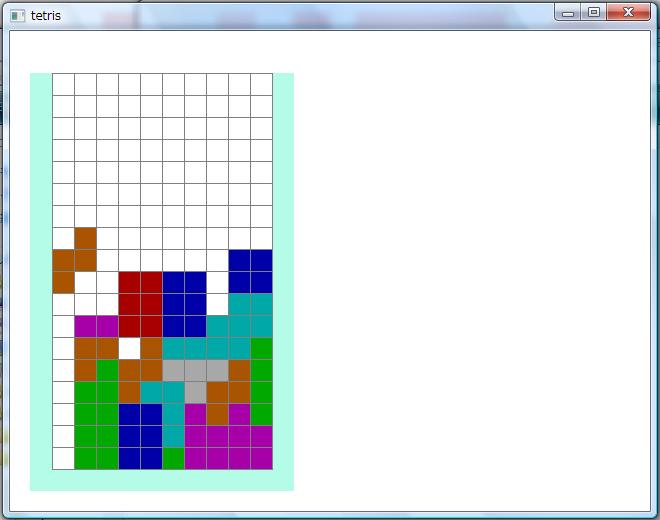The width and height of the screenshot is (660, 520).
Task: Click the tetris application icon in title bar
Action: [17, 16]
